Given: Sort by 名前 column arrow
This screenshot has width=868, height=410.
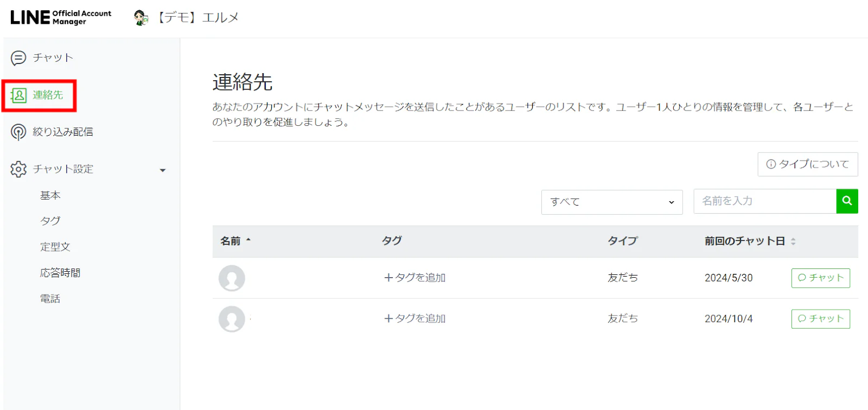Looking at the screenshot, I should pyautogui.click(x=248, y=240).
